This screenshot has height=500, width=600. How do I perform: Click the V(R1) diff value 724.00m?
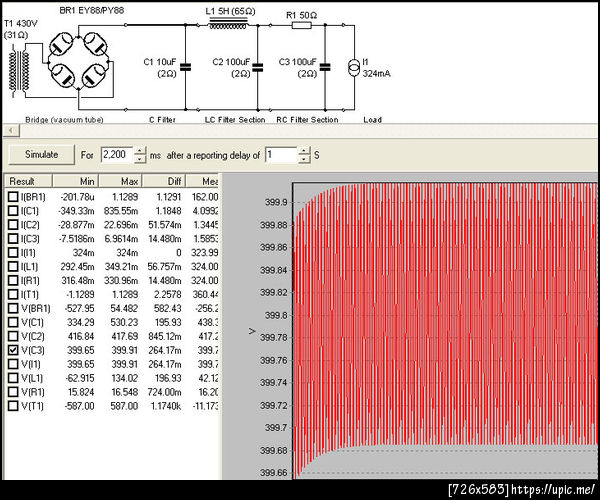(164, 392)
